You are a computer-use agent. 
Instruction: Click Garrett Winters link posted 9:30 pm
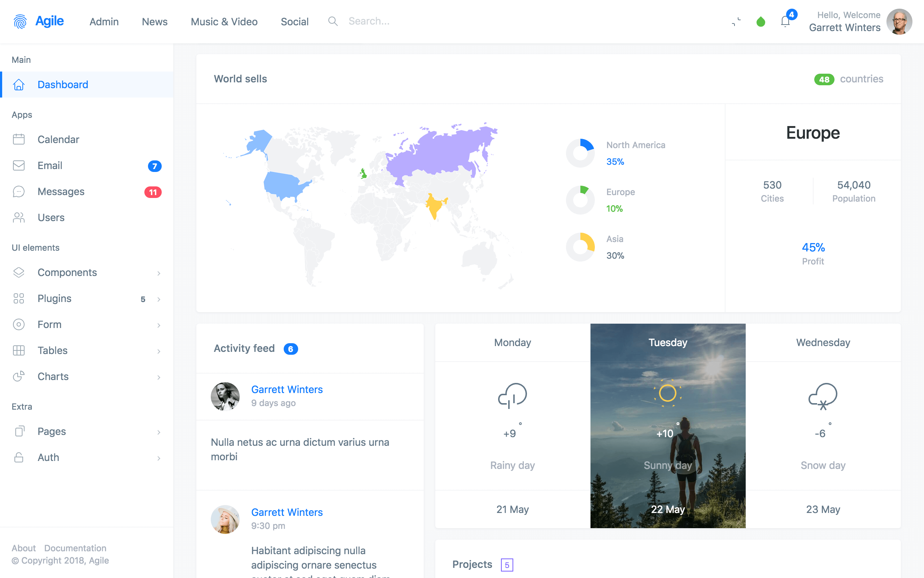tap(287, 512)
